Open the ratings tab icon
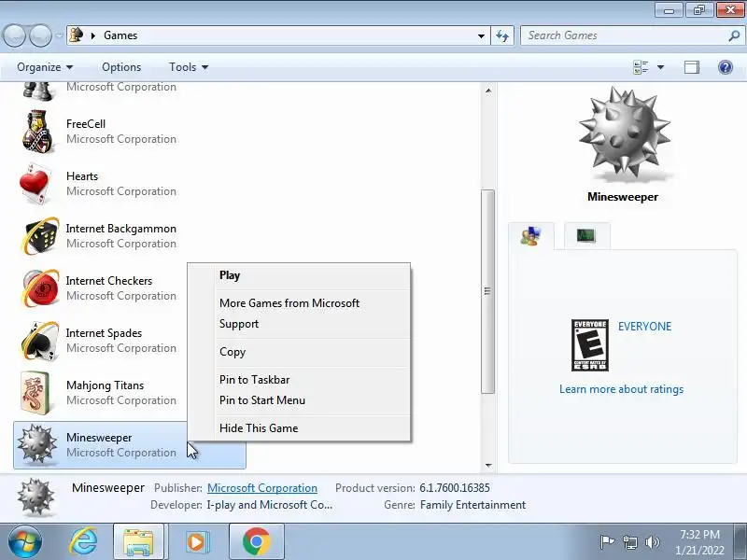The width and height of the screenshot is (747, 560). [530, 236]
